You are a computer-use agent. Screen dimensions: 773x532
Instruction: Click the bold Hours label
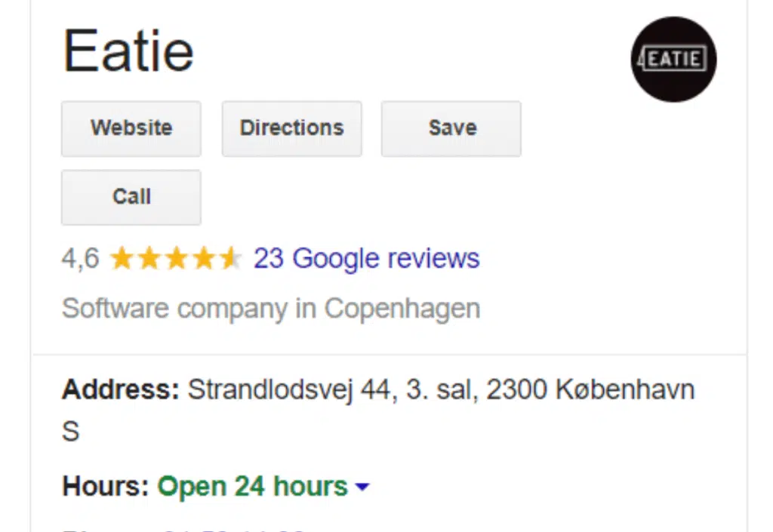pos(106,486)
